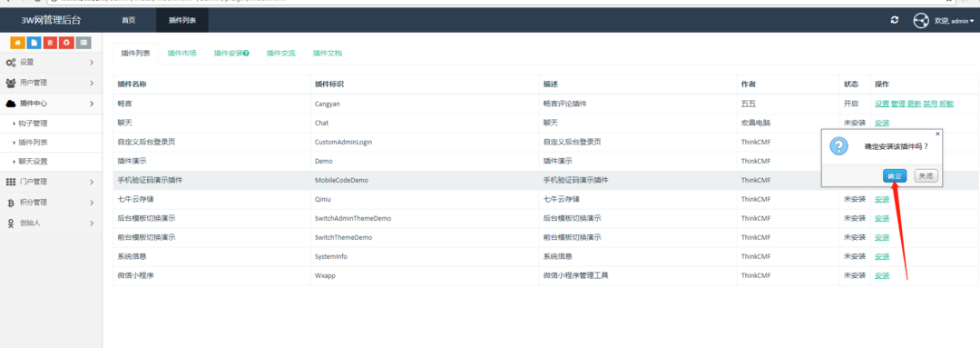The height and width of the screenshot is (348, 980).
Task: Expand the 设置 menu chevron
Action: click(x=92, y=63)
